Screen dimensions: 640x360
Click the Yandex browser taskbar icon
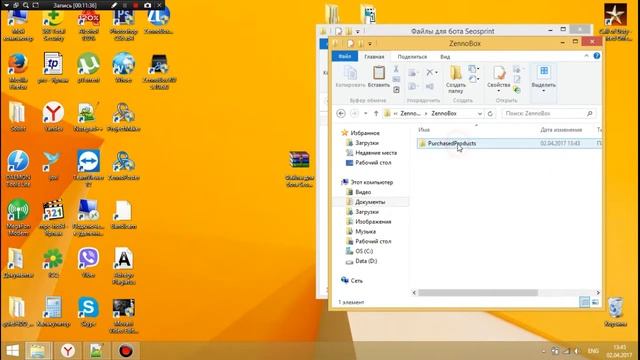(68, 351)
